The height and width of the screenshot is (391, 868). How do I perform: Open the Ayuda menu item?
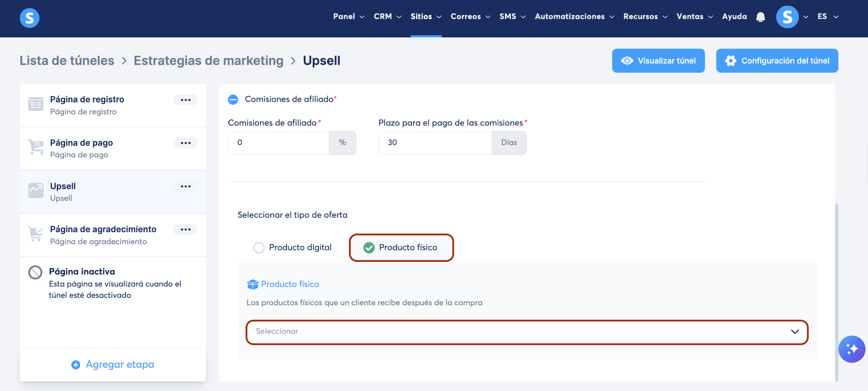point(734,17)
